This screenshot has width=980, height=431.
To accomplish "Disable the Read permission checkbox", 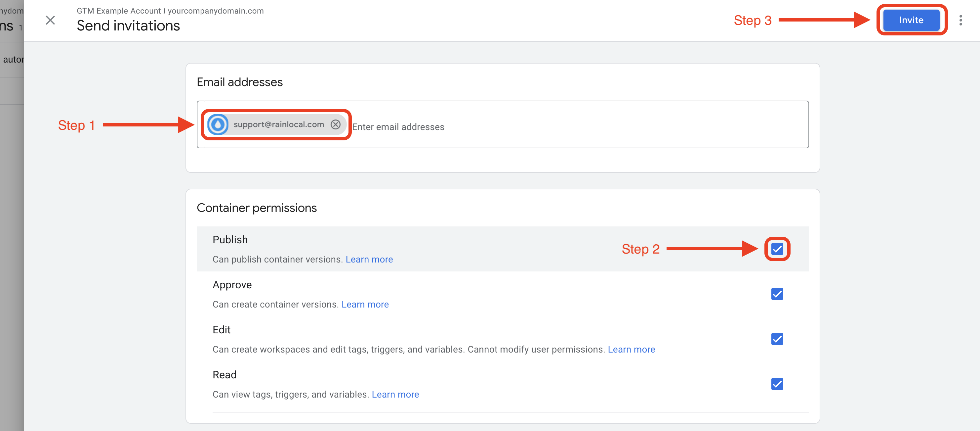I will pyautogui.click(x=777, y=384).
